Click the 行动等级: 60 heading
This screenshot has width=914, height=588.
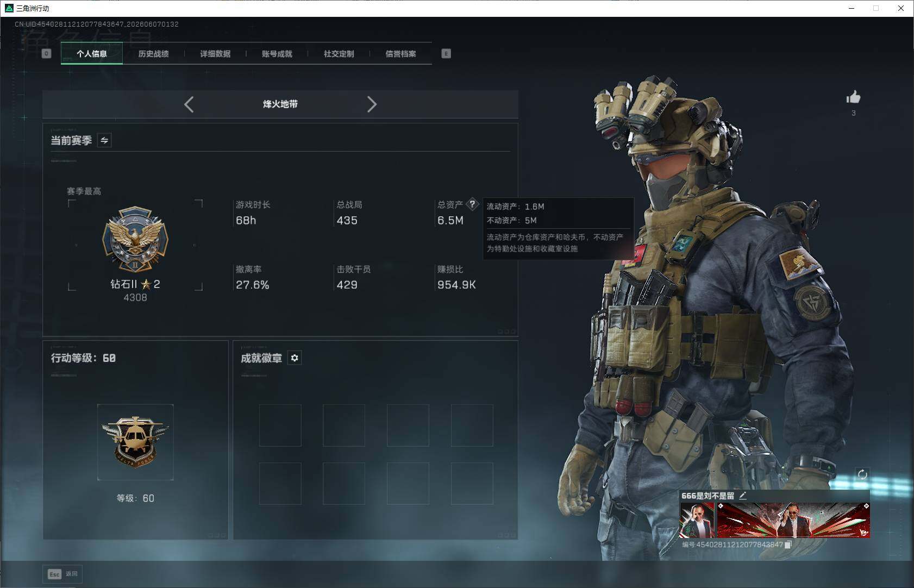click(x=83, y=358)
